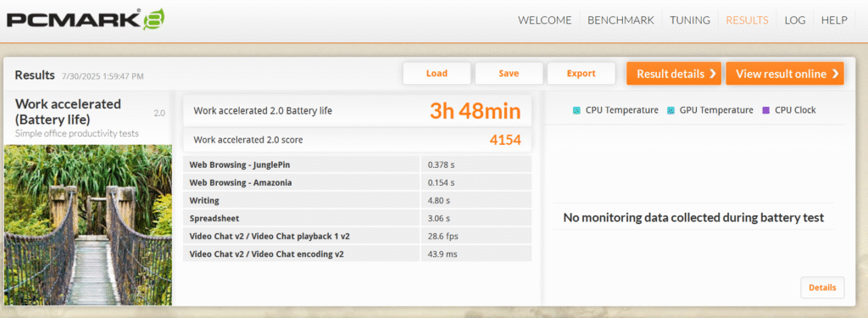Click the results timestamp 7/30/2025 1:59:47 PM
Screen dimensions: 868x318
[103, 76]
